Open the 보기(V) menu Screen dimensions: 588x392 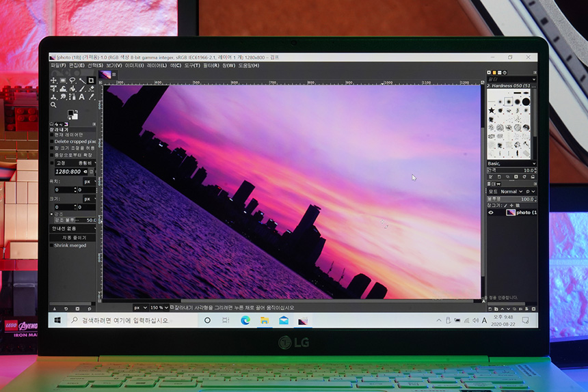(114, 66)
